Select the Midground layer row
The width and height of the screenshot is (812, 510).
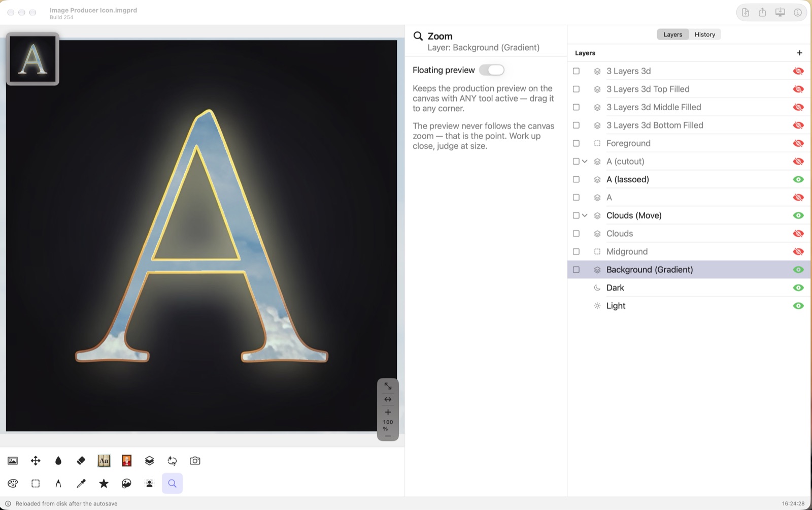click(x=689, y=251)
